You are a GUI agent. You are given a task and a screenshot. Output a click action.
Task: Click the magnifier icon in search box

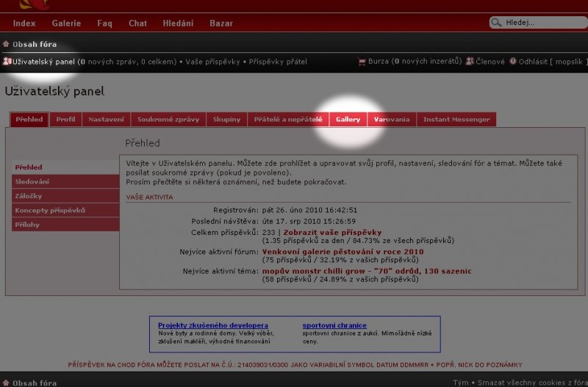click(x=498, y=23)
